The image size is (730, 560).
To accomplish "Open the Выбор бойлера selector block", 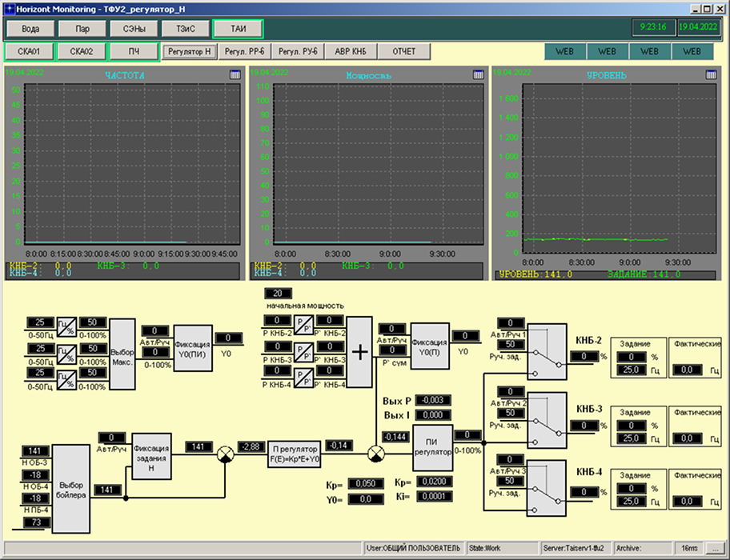I will coord(70,489).
